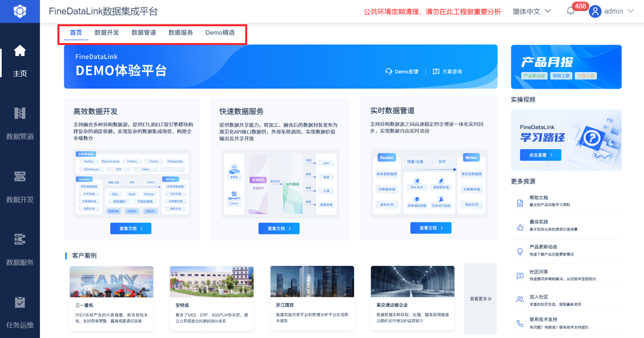Open the 联系技术支持 resource link
644x338 pixels.
[566, 323]
